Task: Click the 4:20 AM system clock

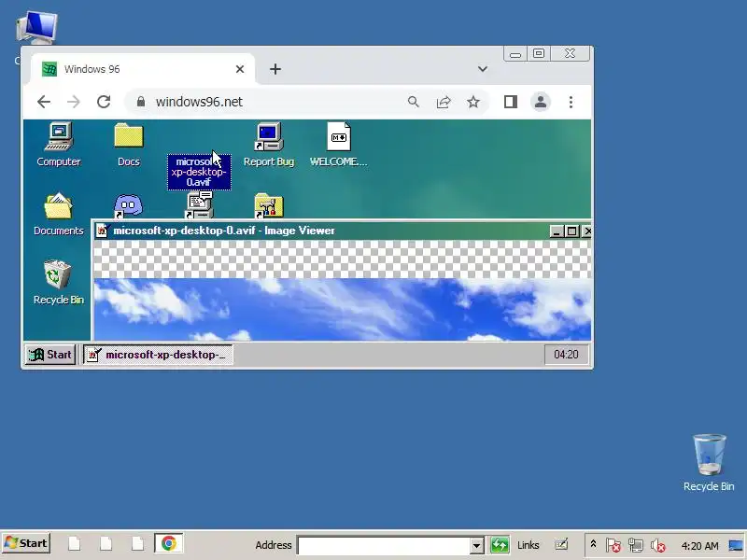Action: [699, 546]
